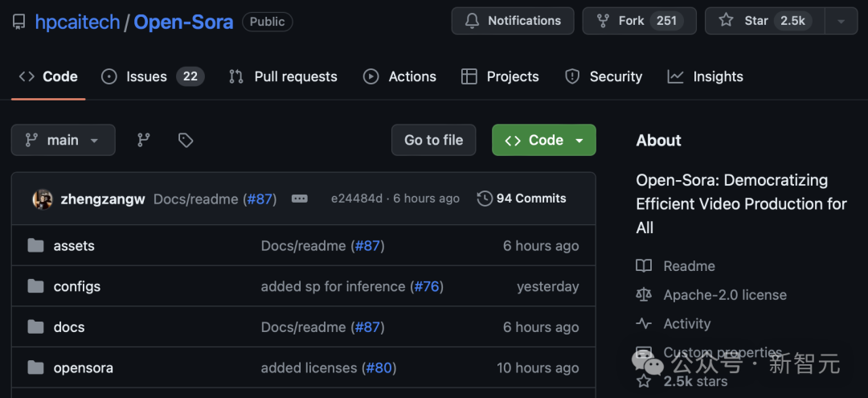Open the Star list dropdown arrow
The height and width of the screenshot is (398, 868).
(841, 21)
